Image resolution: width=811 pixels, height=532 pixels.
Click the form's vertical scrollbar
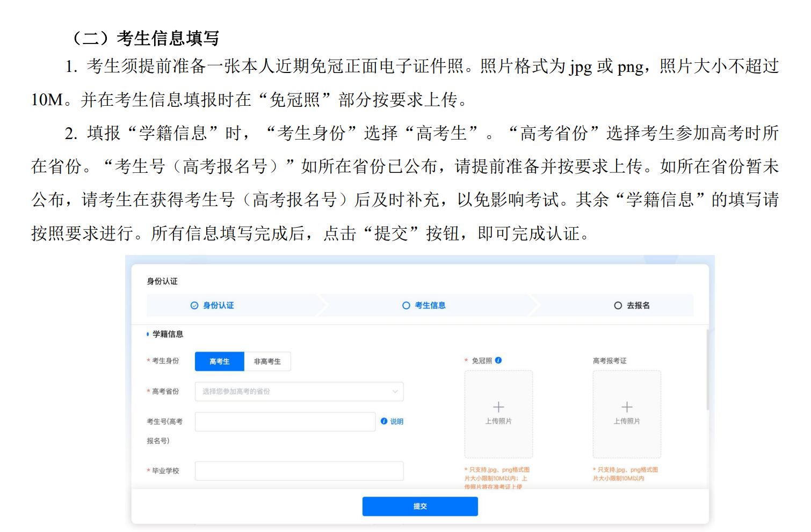coord(707,370)
